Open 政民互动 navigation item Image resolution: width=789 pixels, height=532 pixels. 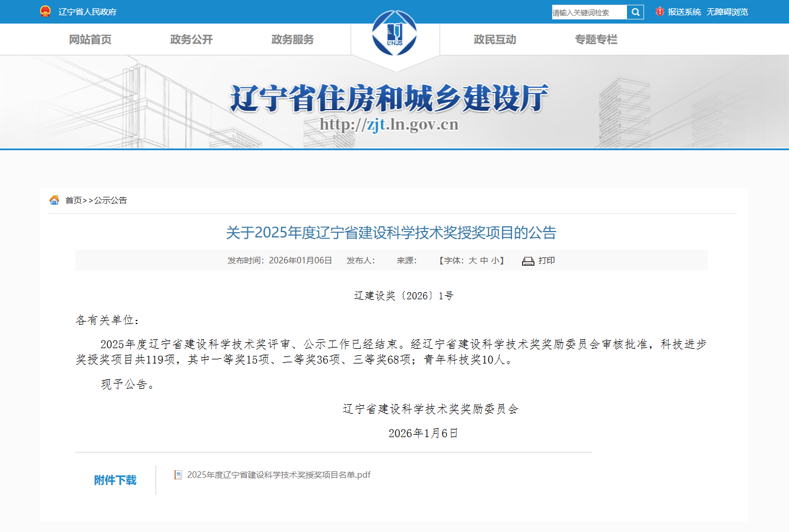495,39
